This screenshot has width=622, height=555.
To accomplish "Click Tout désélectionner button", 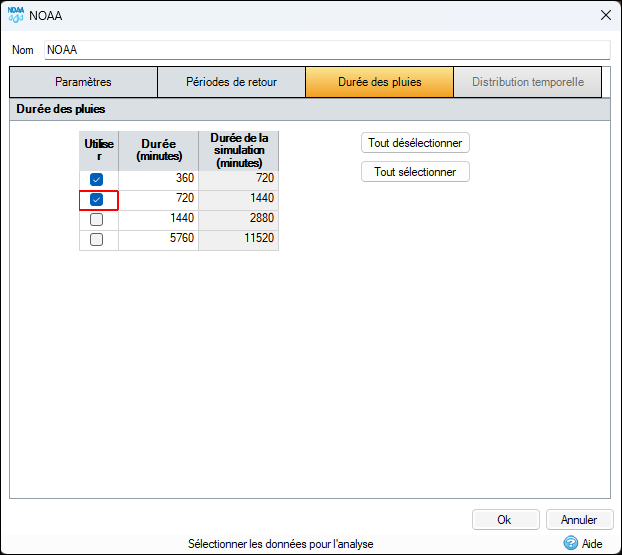I will tap(415, 143).
